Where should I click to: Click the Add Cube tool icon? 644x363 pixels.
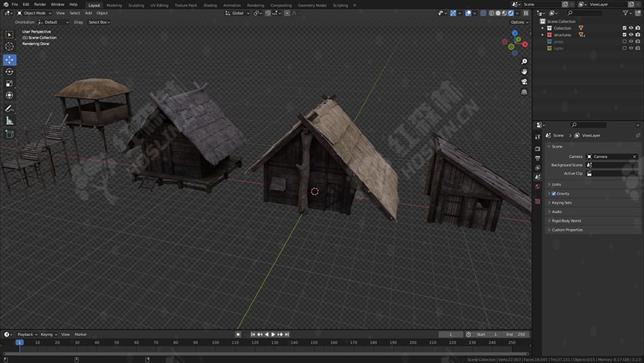[10, 134]
